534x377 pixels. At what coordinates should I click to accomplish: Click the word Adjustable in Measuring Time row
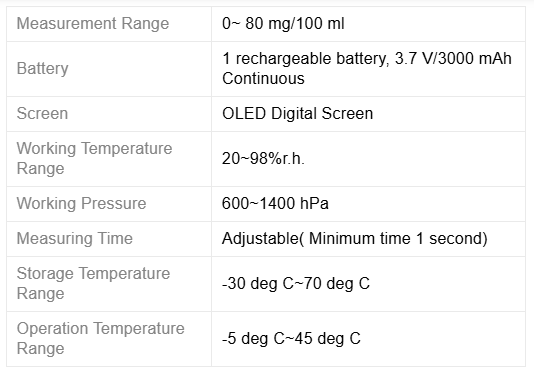click(x=261, y=238)
